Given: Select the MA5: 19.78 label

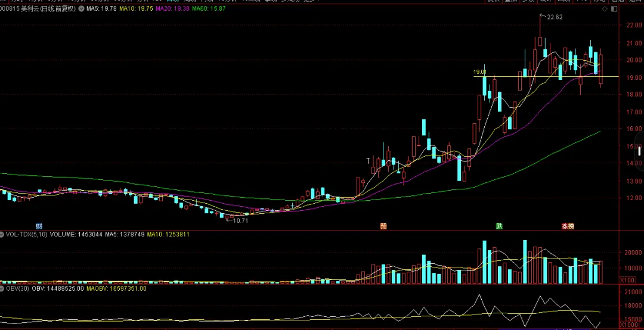Looking at the screenshot, I should [x=102, y=8].
